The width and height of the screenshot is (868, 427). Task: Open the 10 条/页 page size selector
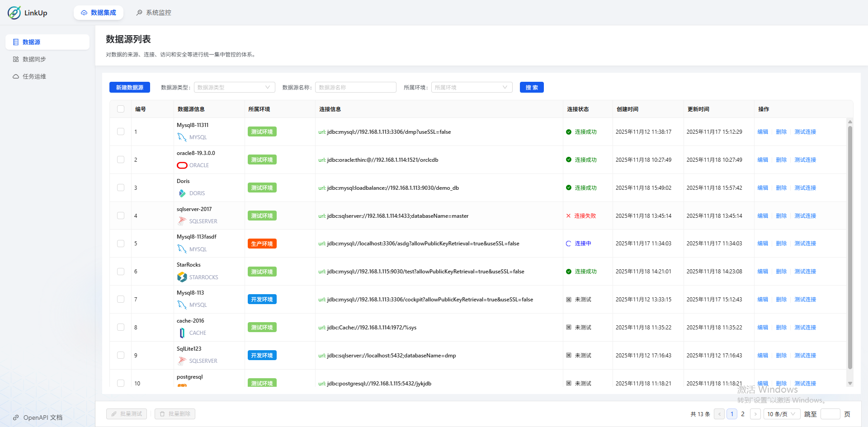pyautogui.click(x=782, y=414)
